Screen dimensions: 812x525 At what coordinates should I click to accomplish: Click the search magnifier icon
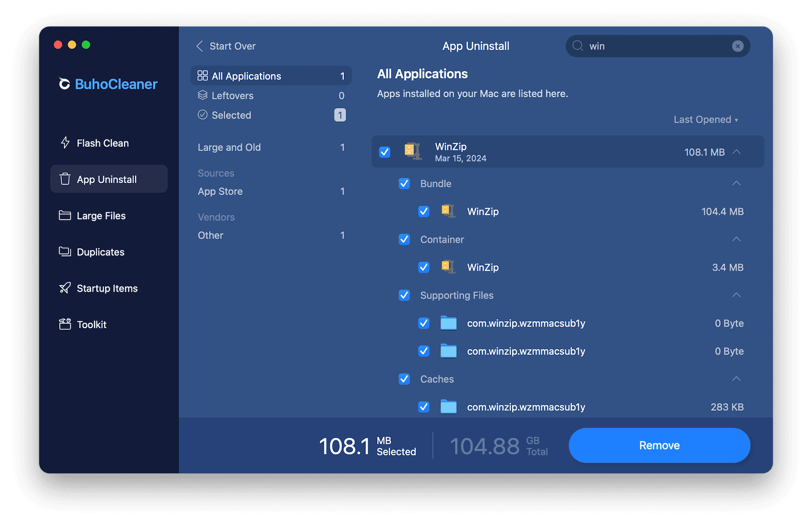pyautogui.click(x=578, y=46)
